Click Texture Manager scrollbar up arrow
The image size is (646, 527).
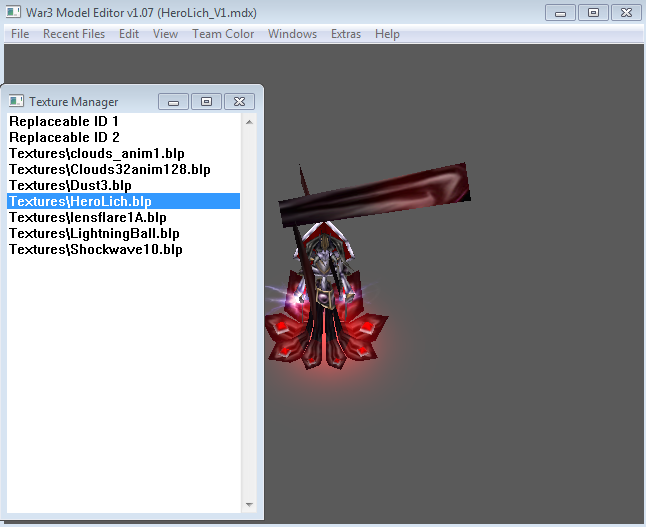point(249,122)
